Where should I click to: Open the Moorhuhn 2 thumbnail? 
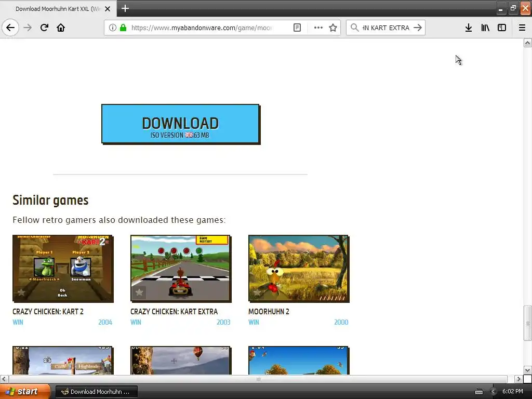tap(299, 269)
